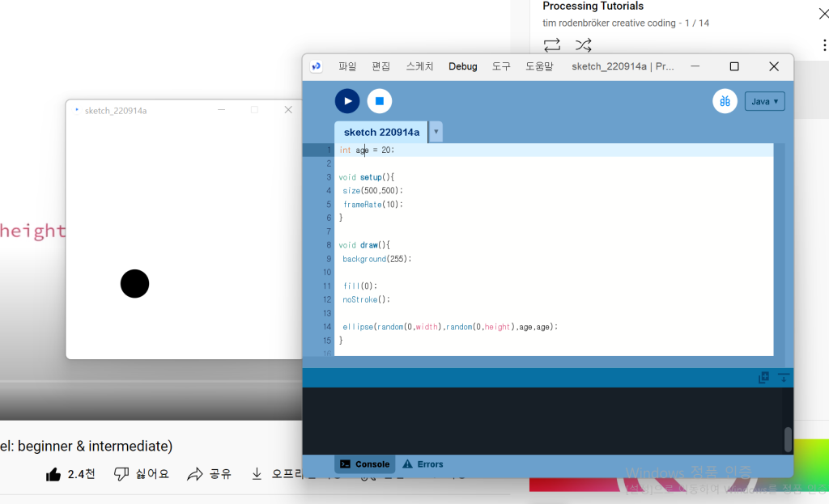Toggle the Processing debugger butterfly icon

[725, 101]
